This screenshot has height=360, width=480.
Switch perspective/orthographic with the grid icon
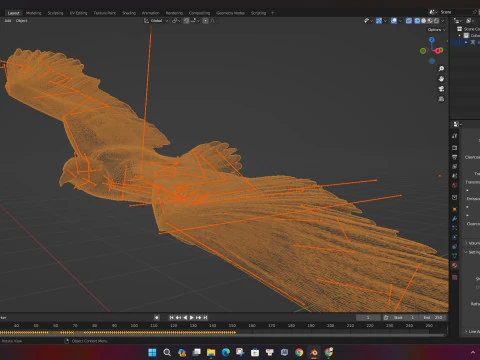pos(441,99)
